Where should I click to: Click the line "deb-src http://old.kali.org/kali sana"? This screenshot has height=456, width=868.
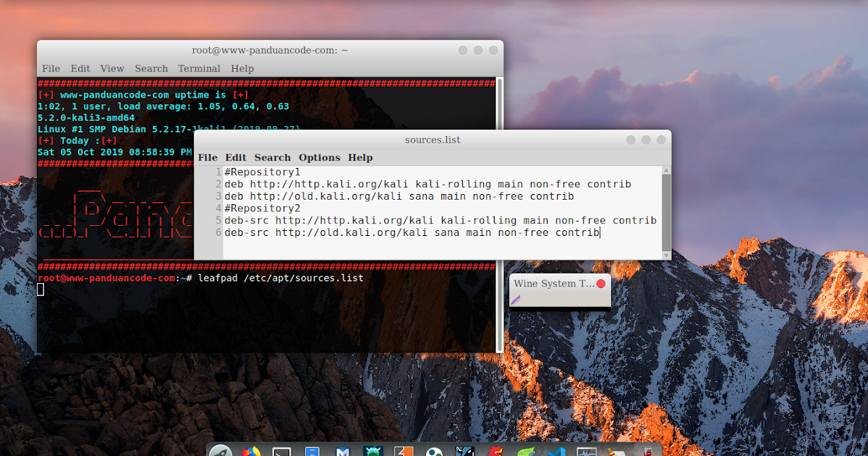(x=412, y=232)
